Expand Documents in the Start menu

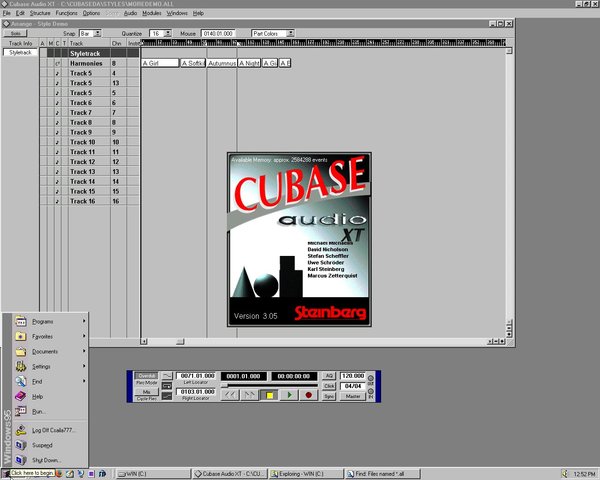click(50, 351)
